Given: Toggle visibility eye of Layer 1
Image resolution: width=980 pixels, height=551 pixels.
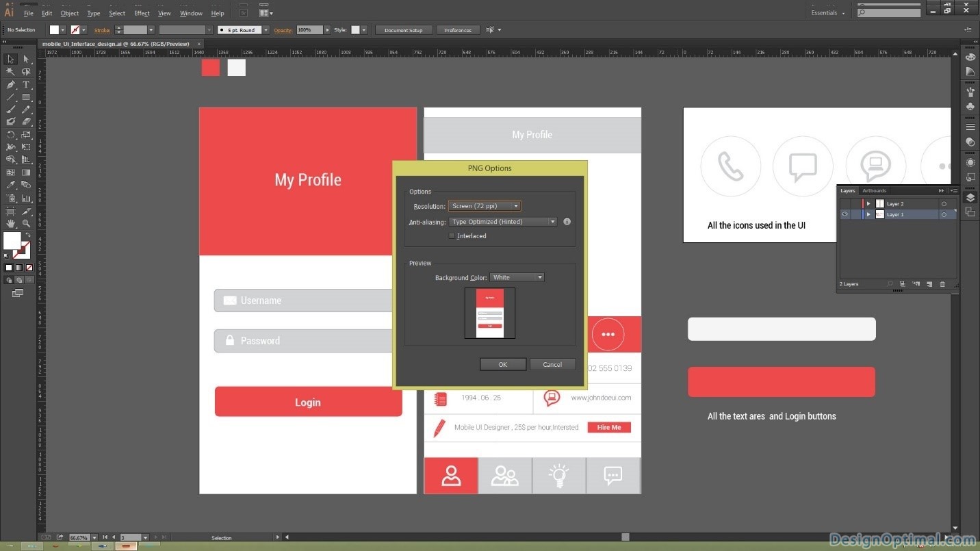Looking at the screenshot, I should (845, 214).
